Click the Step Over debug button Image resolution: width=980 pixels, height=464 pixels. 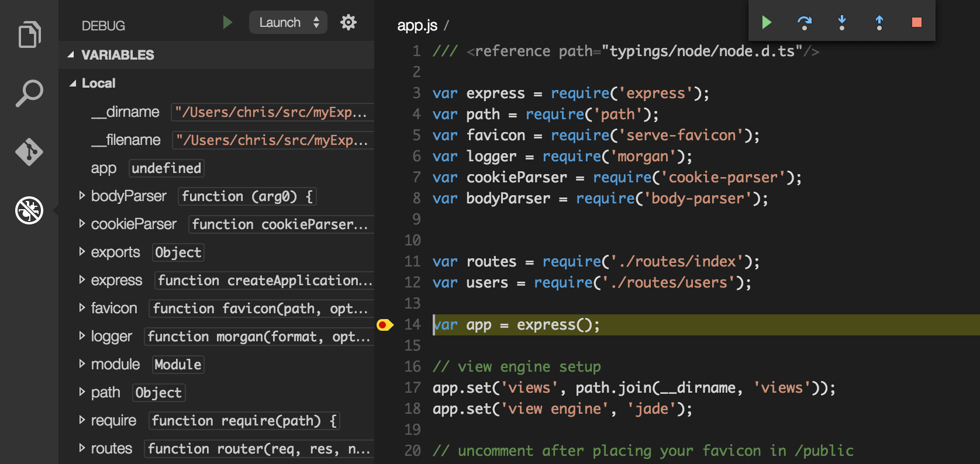(x=804, y=23)
